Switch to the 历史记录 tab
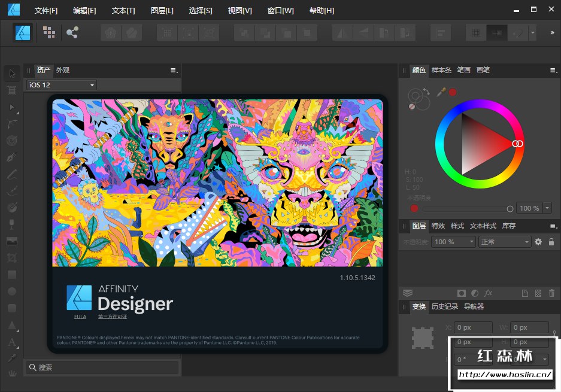 445,306
